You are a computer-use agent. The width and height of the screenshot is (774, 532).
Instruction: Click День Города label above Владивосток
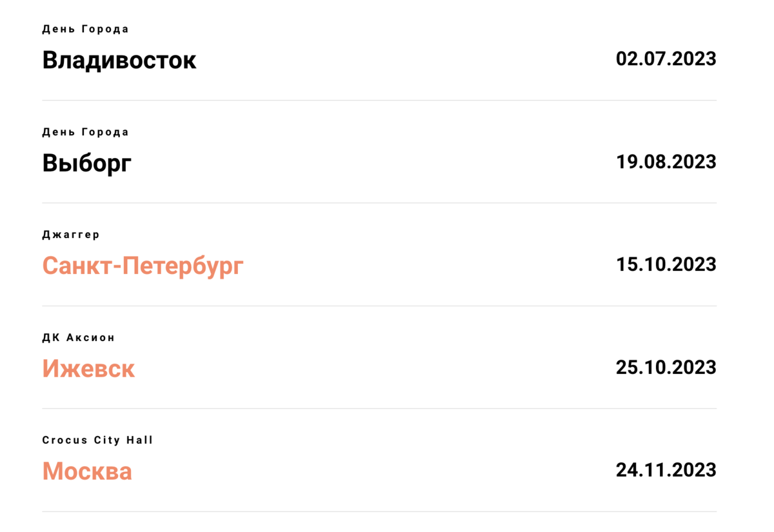[85, 29]
